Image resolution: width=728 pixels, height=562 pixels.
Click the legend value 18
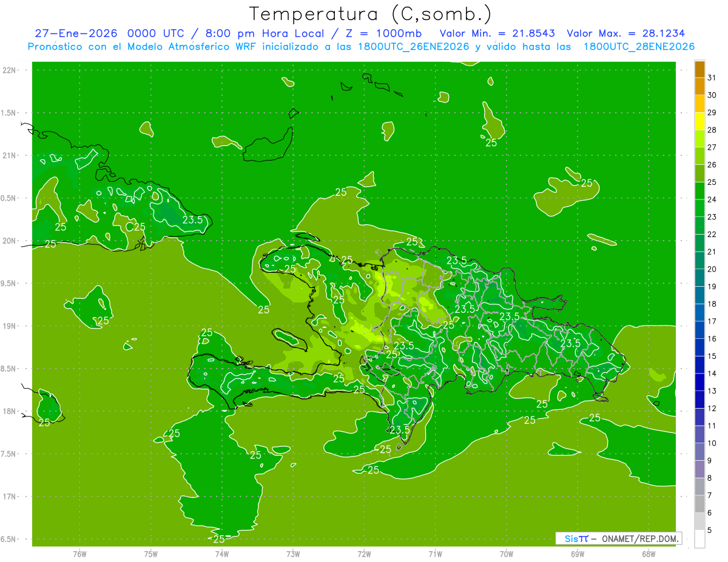coord(712,304)
